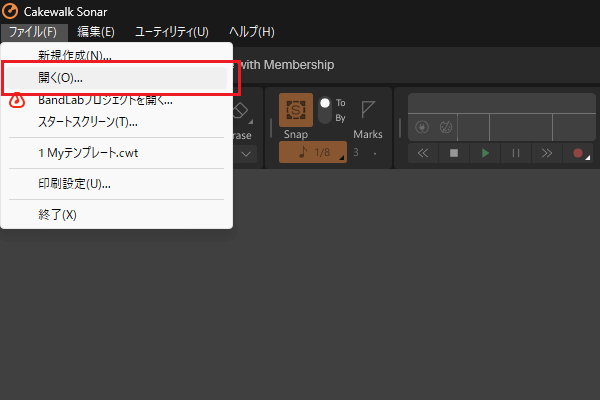
Task: Choose 開く(O)... from the File menu
Action: 60,77
